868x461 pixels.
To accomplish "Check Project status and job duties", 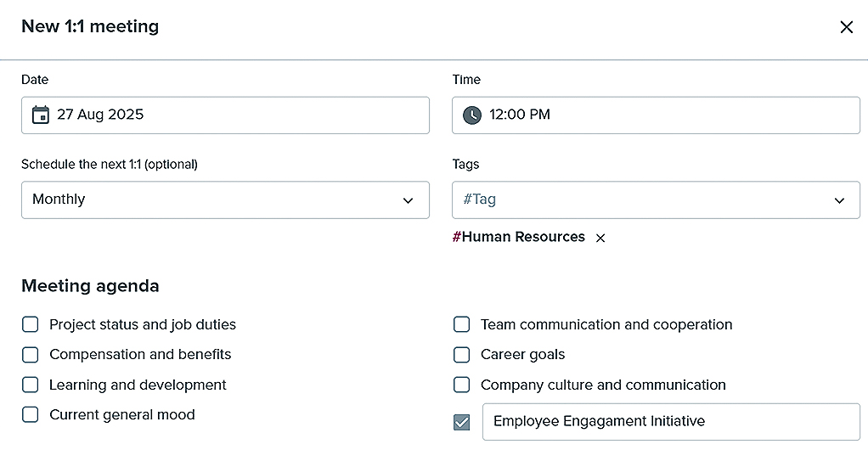I will click(31, 324).
